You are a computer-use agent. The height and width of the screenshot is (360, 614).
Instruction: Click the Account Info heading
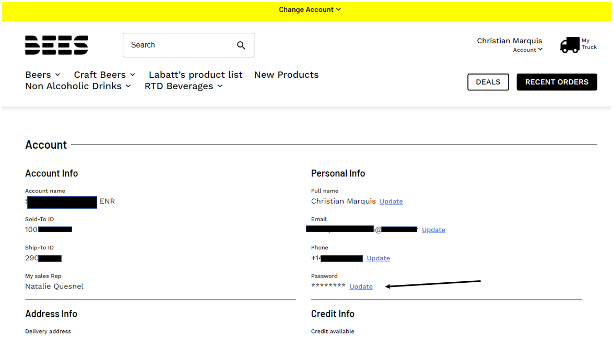coord(52,174)
